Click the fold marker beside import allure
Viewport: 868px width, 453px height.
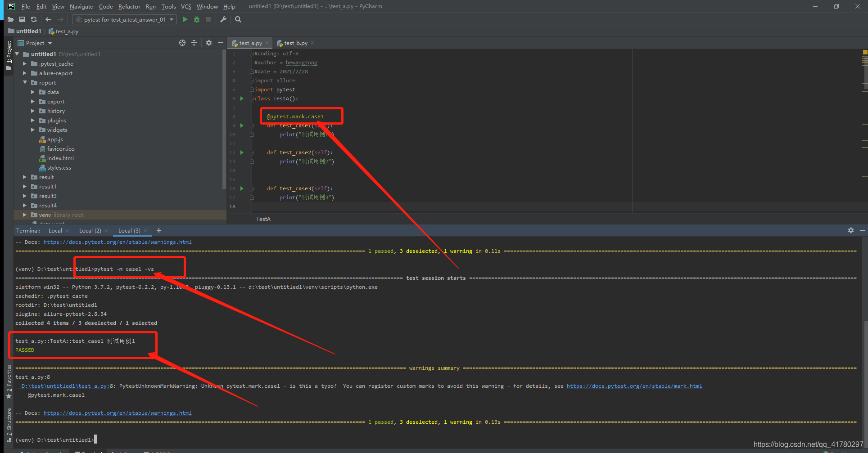252,81
